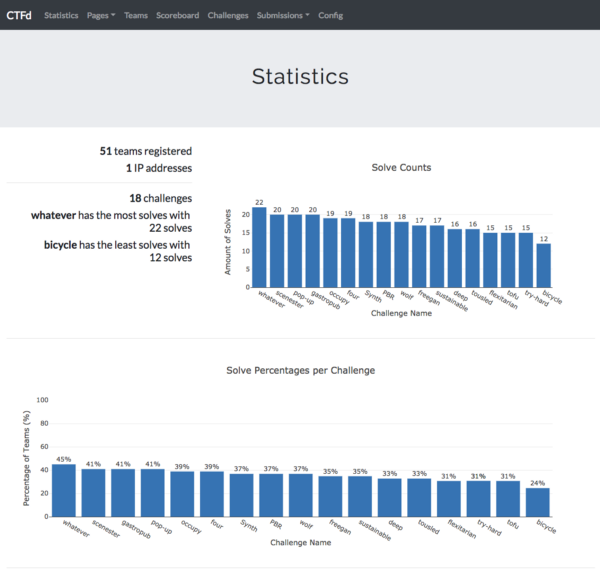
Task: Click 'Amount of Solves' axis label
Action: (x=228, y=242)
